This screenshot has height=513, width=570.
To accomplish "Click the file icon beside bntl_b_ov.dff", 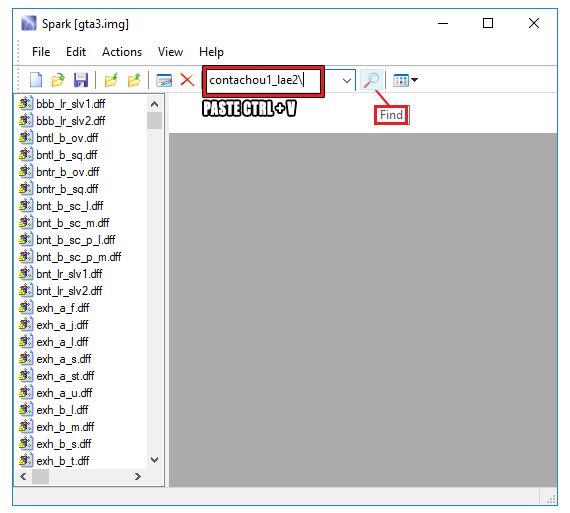I will (26, 138).
